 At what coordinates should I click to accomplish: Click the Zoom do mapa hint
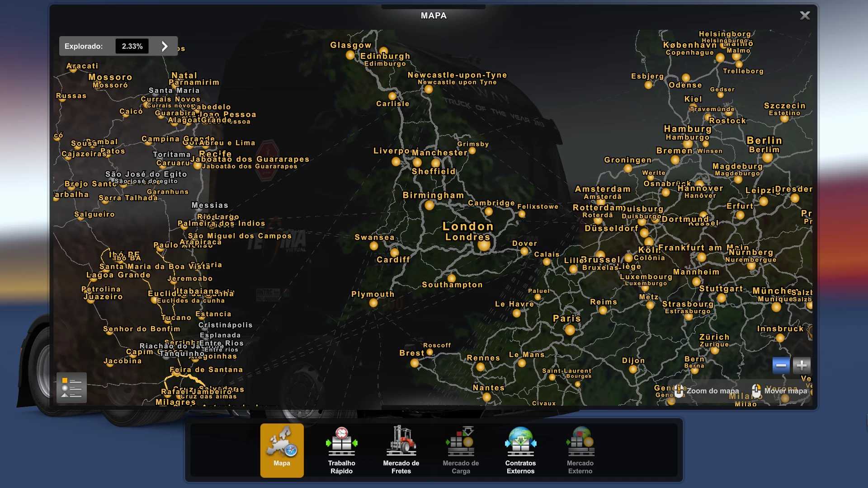[x=707, y=391]
